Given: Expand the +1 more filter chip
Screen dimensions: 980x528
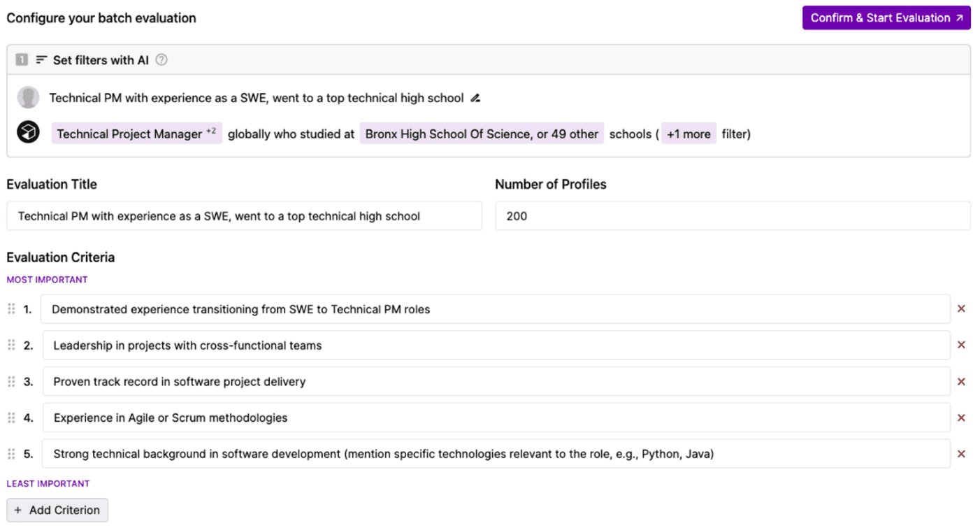Looking at the screenshot, I should [x=689, y=134].
